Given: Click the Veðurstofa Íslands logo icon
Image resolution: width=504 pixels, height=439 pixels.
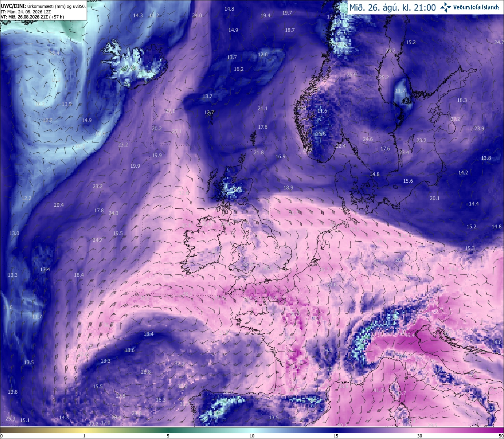Looking at the screenshot, I should 446,7.
